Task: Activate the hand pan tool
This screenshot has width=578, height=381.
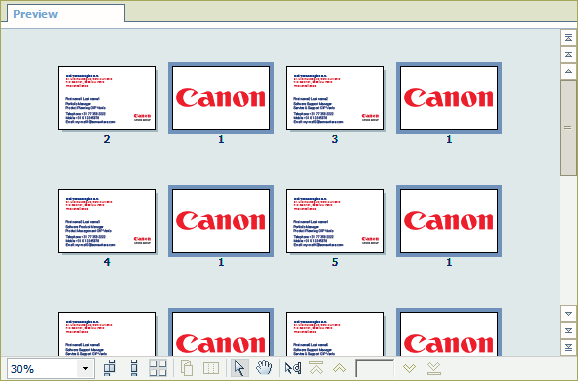Action: 264,368
